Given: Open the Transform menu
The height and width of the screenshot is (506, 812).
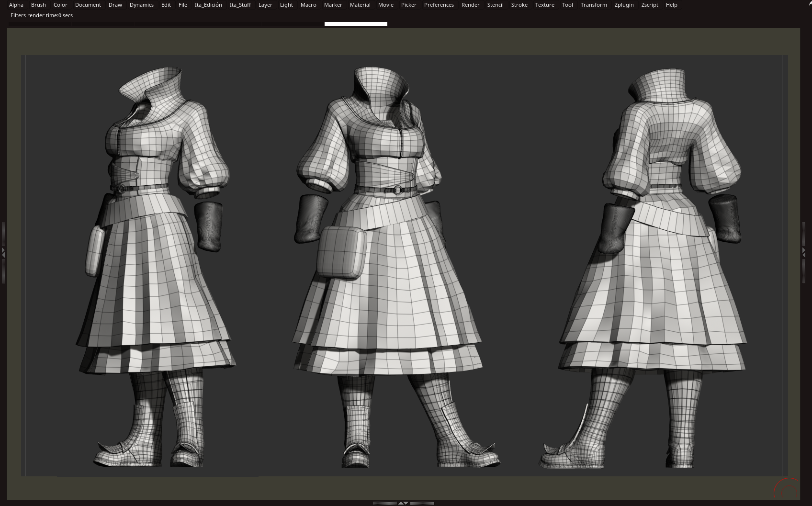Looking at the screenshot, I should point(594,5).
